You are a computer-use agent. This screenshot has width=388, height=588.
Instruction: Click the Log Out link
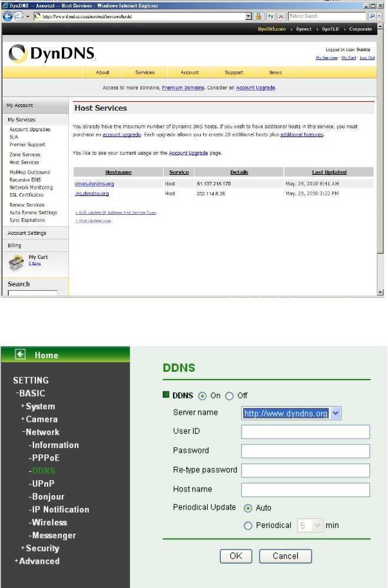(367, 57)
